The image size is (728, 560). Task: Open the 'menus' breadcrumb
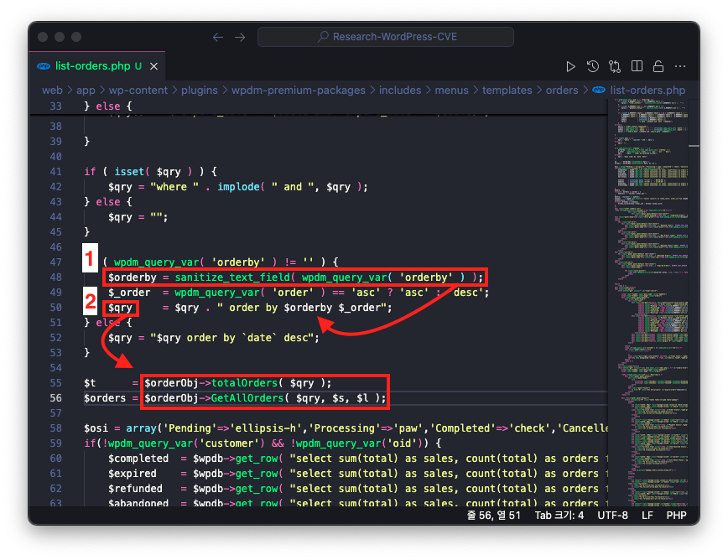click(x=451, y=90)
